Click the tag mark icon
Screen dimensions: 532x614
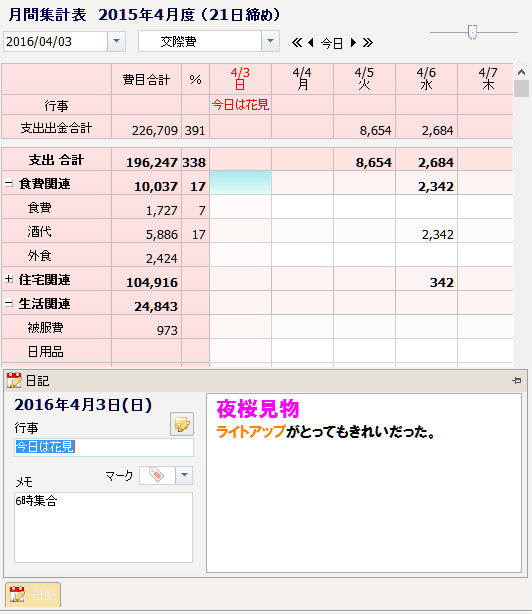[157, 475]
